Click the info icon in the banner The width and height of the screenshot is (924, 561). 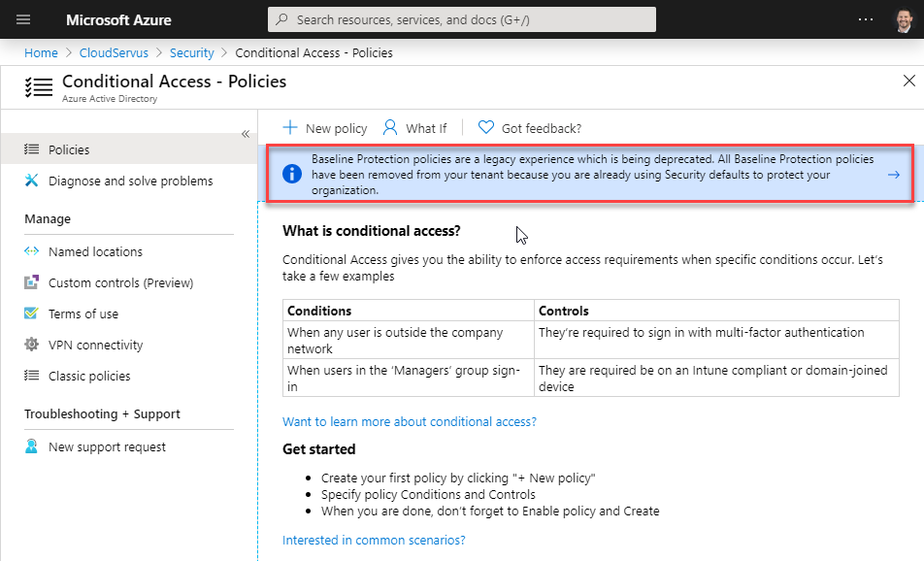tap(292, 175)
